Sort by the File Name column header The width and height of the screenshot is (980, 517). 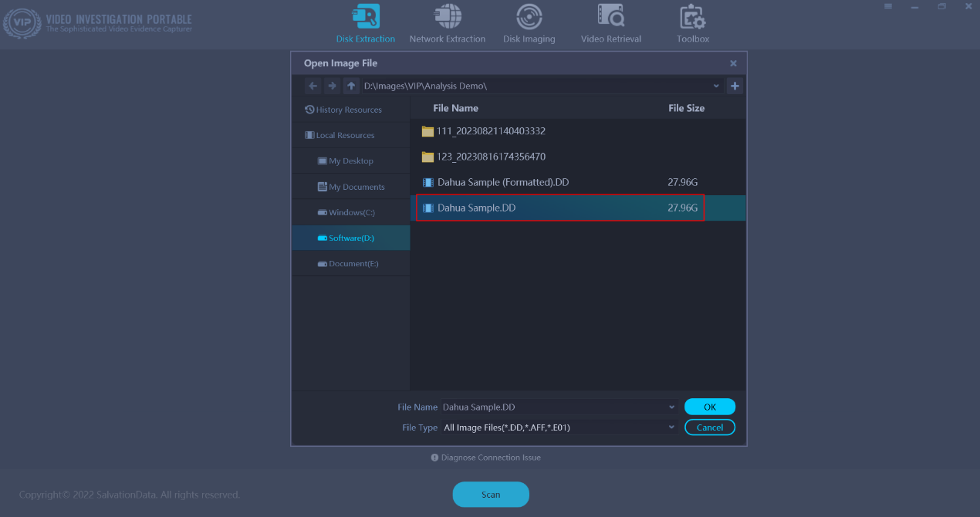(x=455, y=108)
